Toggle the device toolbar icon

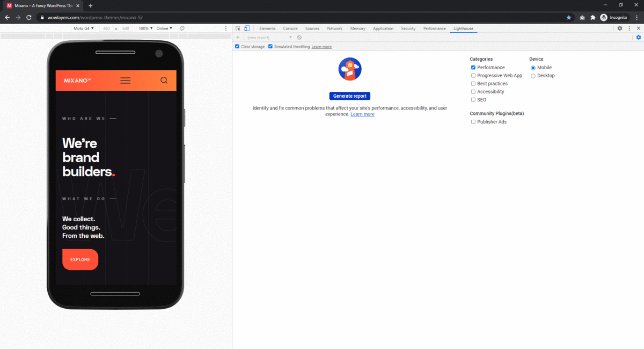[247, 28]
